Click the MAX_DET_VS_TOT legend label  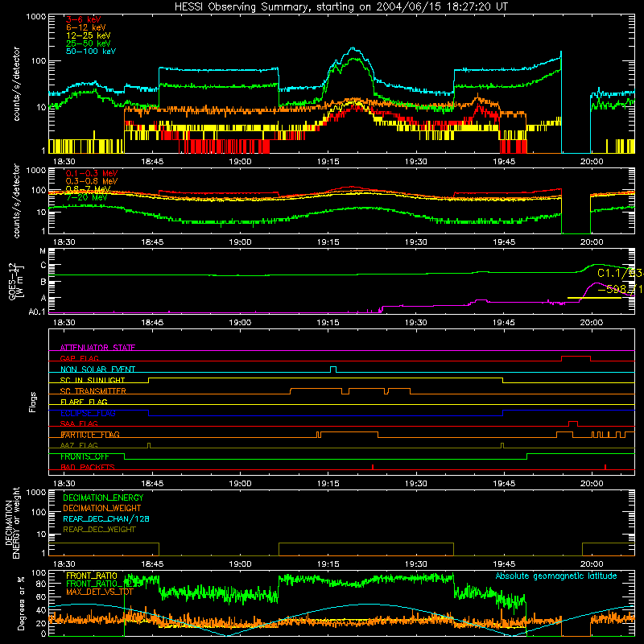99,592
